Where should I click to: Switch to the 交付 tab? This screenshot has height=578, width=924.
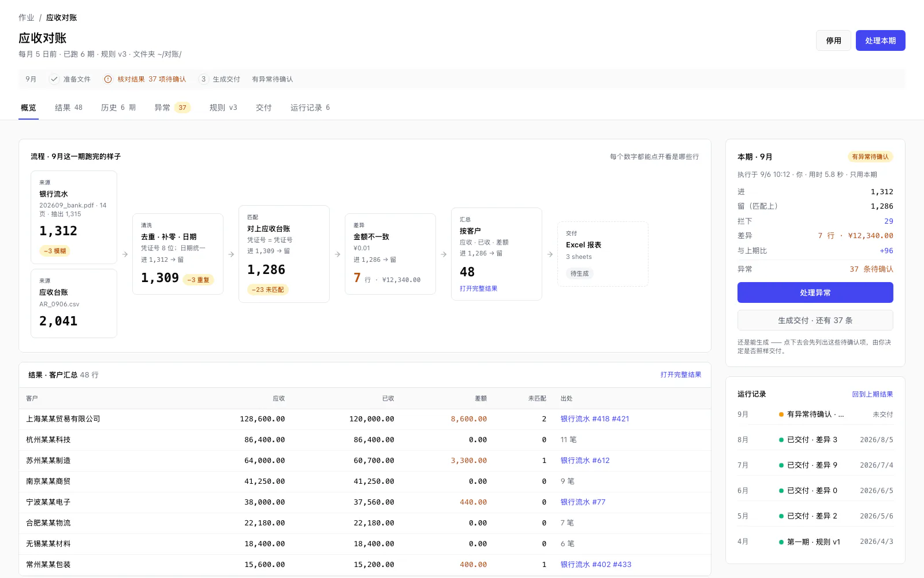(x=264, y=108)
